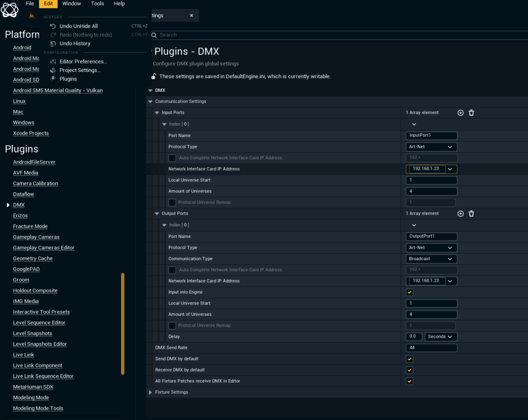Toggle Send DMX by default checkbox
528x420 pixels.
pos(410,359)
